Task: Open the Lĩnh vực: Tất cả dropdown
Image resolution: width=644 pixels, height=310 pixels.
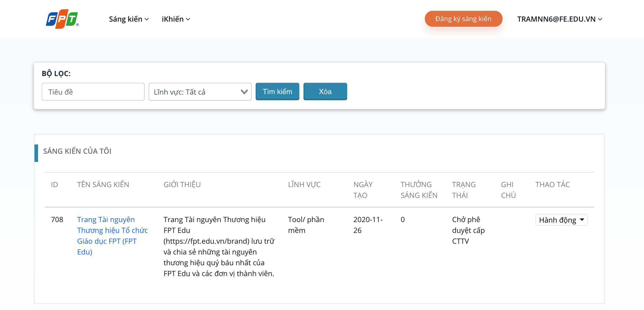Action: click(x=200, y=92)
